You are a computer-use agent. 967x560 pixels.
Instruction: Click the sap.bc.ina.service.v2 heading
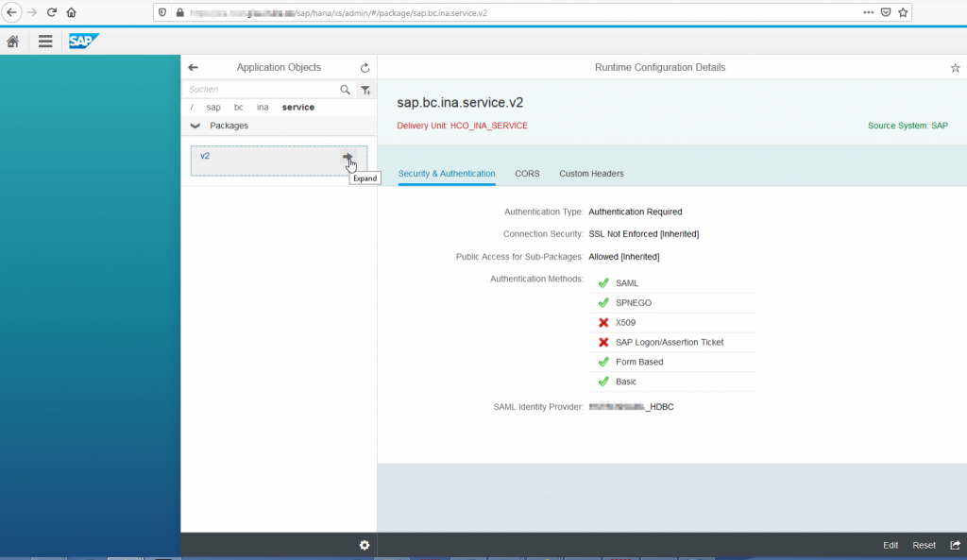pos(460,103)
